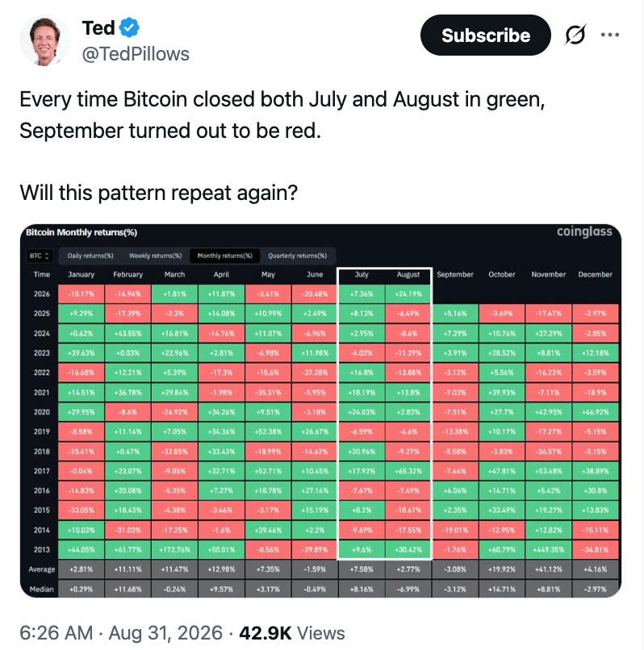Open the Grok slash-circle icon

click(x=575, y=35)
